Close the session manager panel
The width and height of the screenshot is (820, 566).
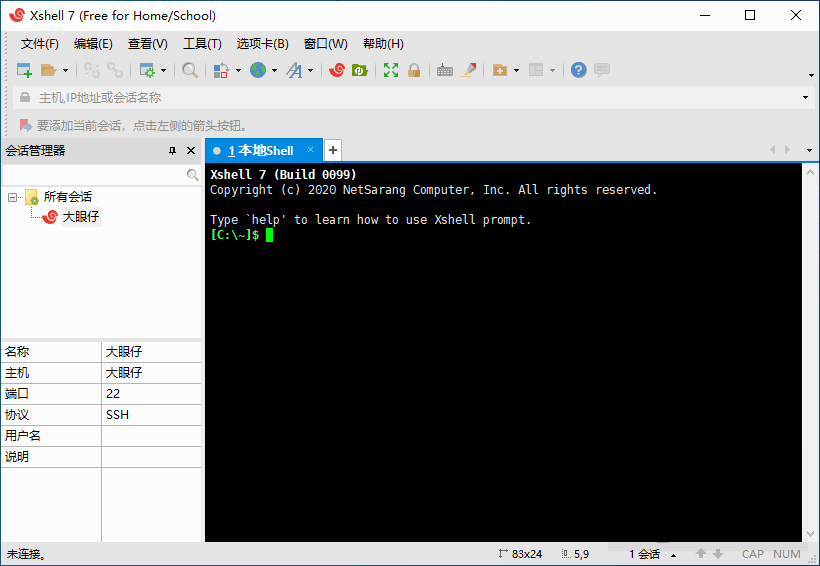(x=191, y=151)
